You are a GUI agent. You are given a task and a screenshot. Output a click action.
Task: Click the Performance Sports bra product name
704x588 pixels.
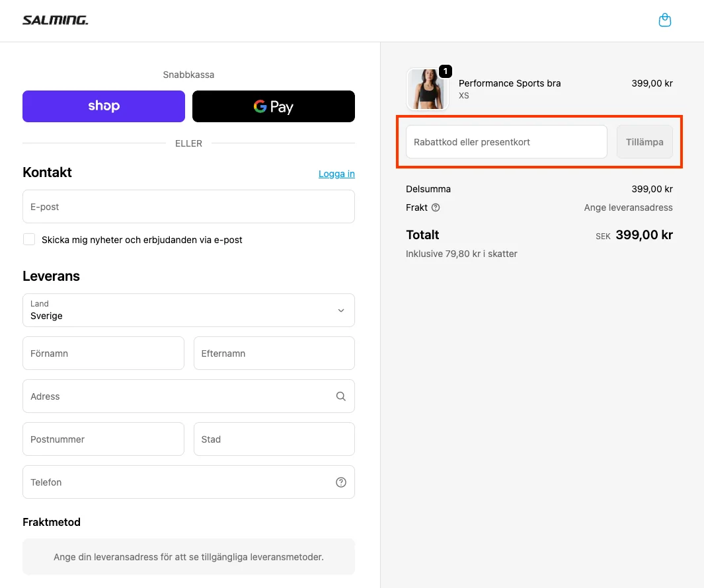click(x=510, y=83)
